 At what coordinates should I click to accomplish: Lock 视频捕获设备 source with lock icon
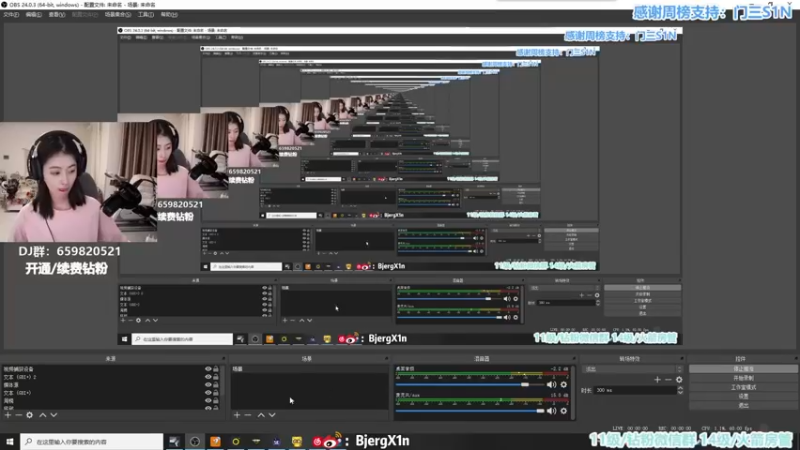point(216,369)
